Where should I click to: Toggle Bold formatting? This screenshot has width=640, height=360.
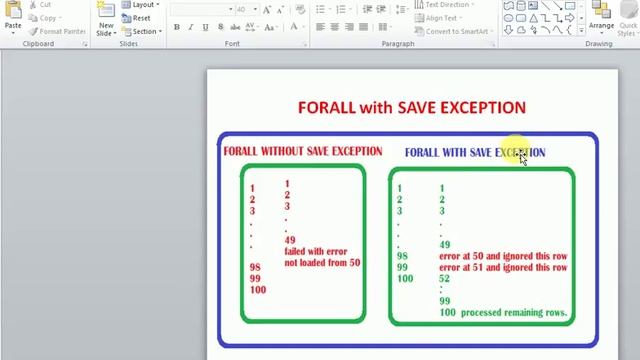[177, 27]
